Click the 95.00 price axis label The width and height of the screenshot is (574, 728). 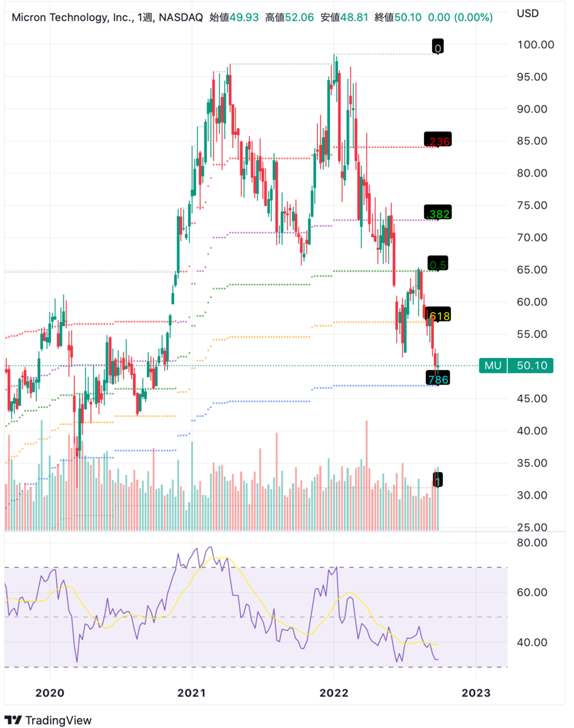[532, 77]
